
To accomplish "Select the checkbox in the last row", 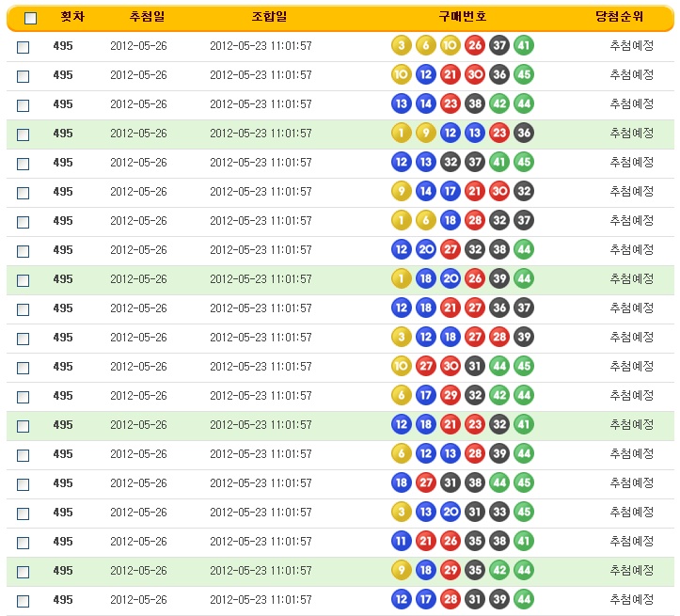I will pyautogui.click(x=24, y=601).
